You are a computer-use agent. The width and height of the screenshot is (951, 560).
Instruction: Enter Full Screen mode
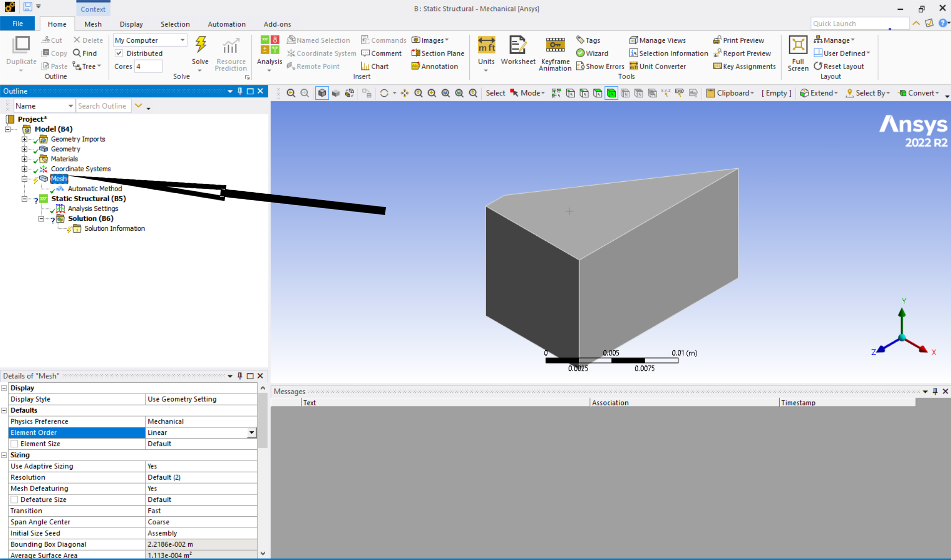pyautogui.click(x=798, y=53)
